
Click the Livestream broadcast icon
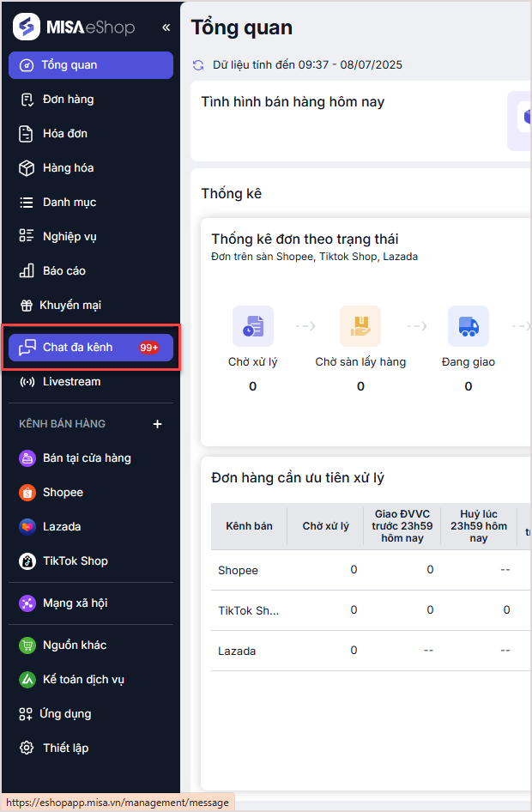27,382
